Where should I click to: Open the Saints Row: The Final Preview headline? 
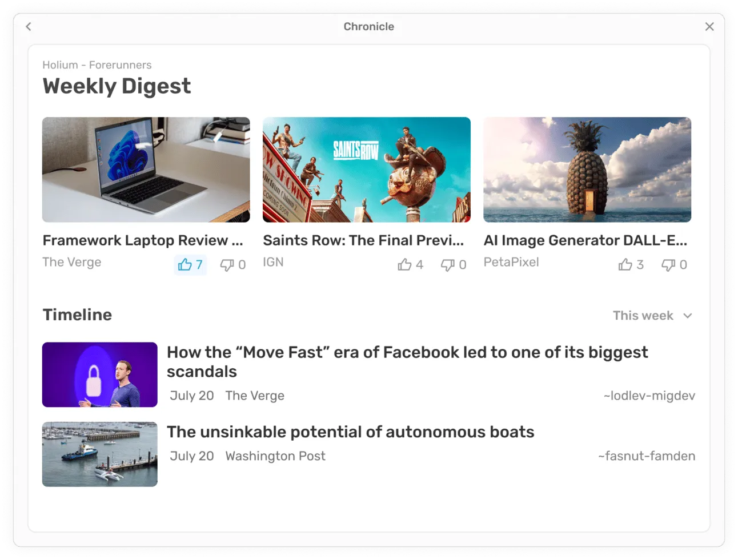(363, 240)
